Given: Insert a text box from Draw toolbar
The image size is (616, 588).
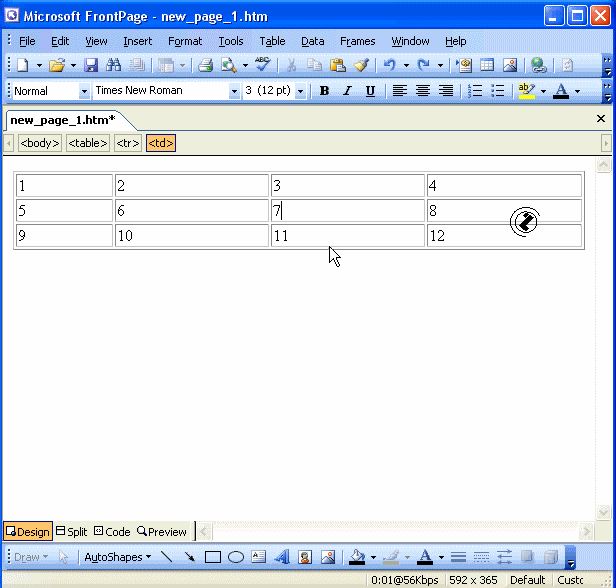Looking at the screenshot, I should click(x=258, y=557).
